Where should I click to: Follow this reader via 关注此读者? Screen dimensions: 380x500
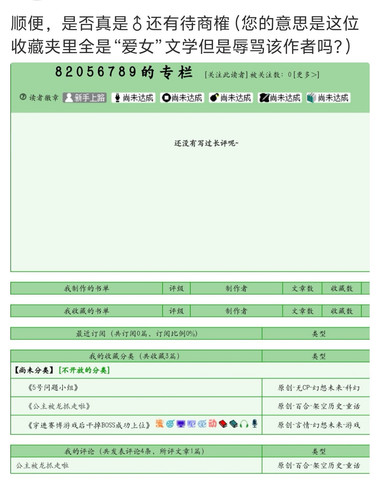226,75
